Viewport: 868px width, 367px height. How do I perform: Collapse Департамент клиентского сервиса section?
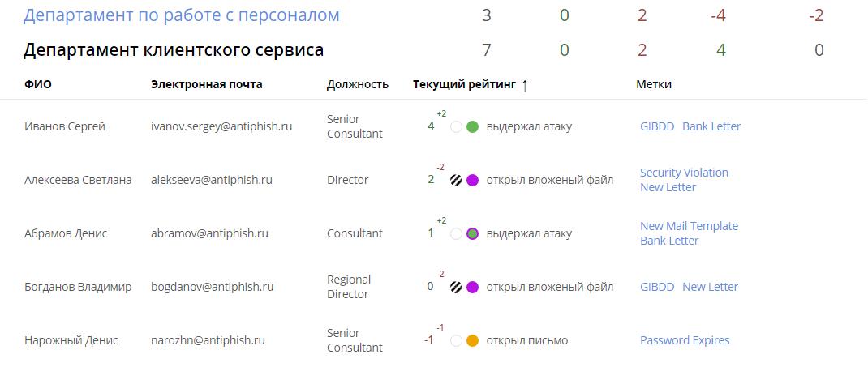click(x=174, y=50)
